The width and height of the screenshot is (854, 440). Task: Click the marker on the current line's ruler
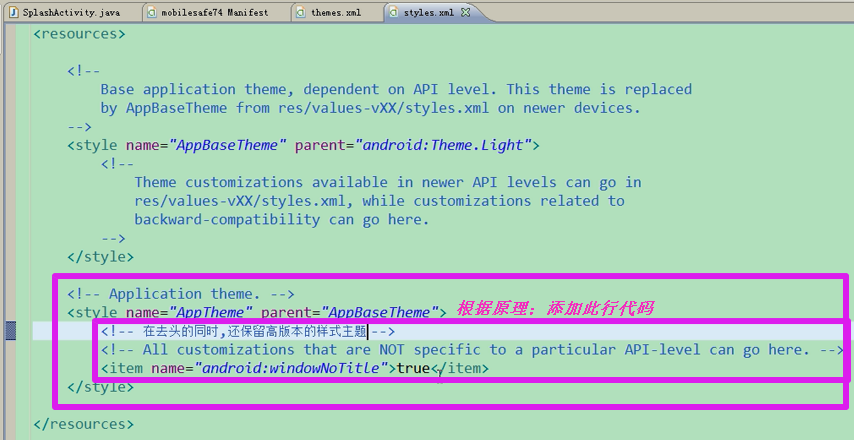pyautogui.click(x=10, y=331)
